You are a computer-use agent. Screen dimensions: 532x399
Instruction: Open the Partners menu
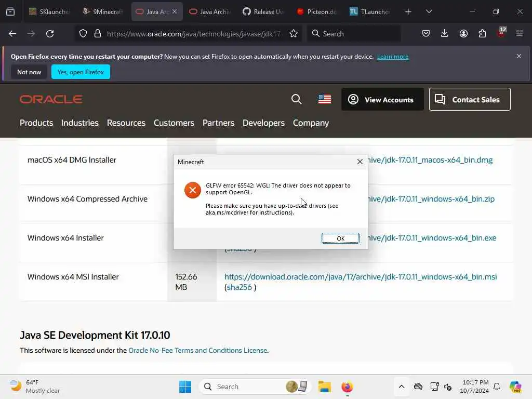(219, 123)
